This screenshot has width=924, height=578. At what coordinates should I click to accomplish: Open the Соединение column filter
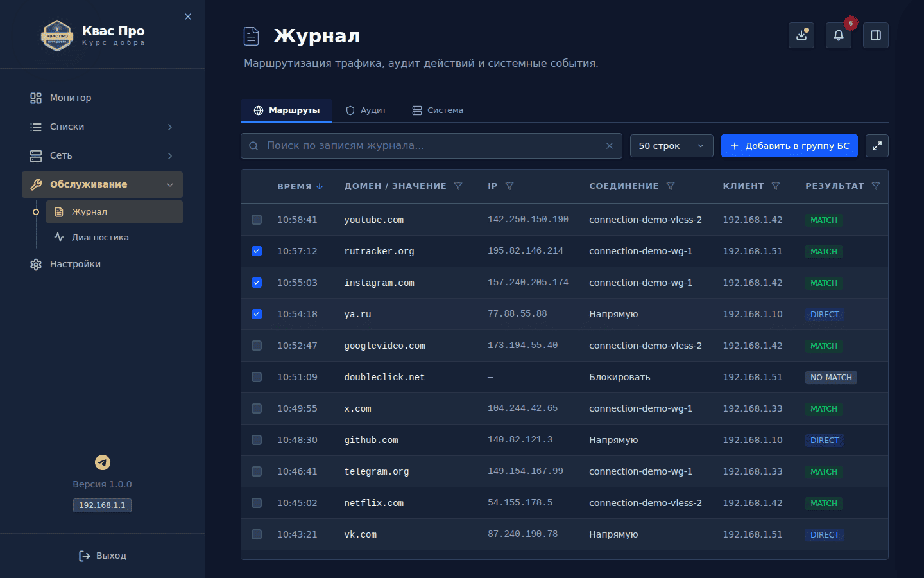pyautogui.click(x=671, y=186)
